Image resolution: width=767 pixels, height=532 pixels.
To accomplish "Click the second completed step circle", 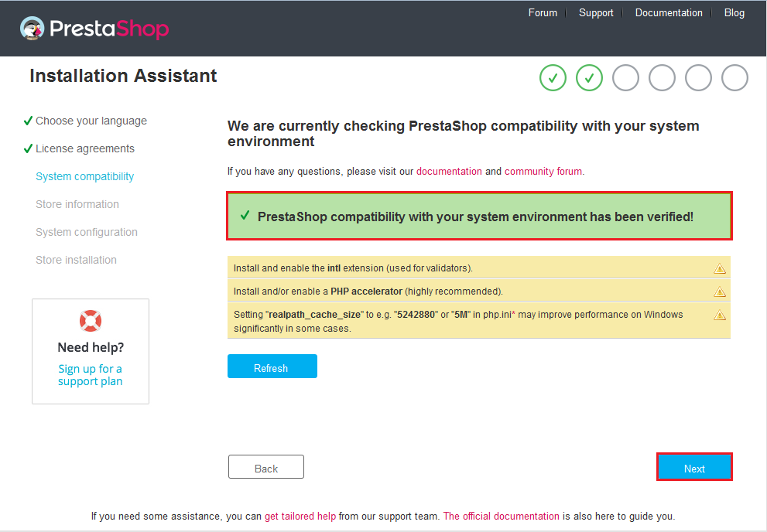I will pos(589,77).
